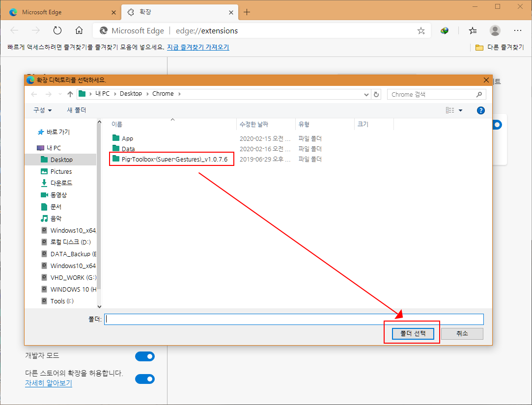Click the 폴더 name input field
This screenshot has width=532, height=405.
(x=294, y=319)
